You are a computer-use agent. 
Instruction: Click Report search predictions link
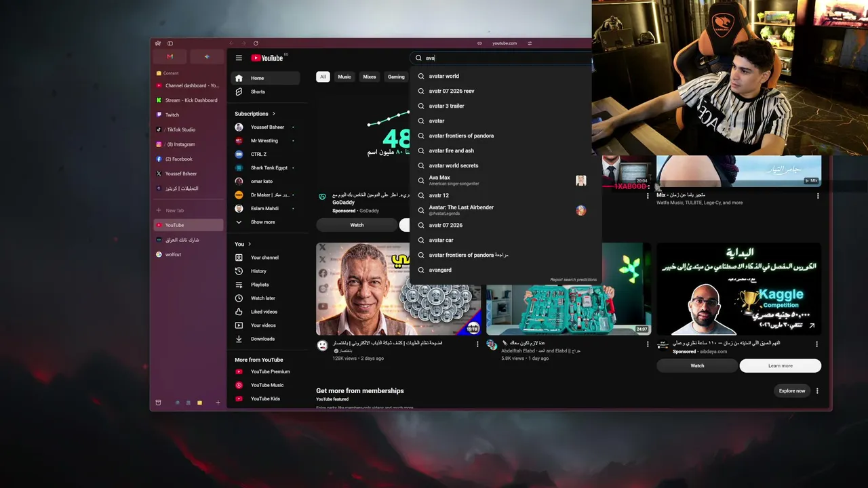click(x=574, y=280)
